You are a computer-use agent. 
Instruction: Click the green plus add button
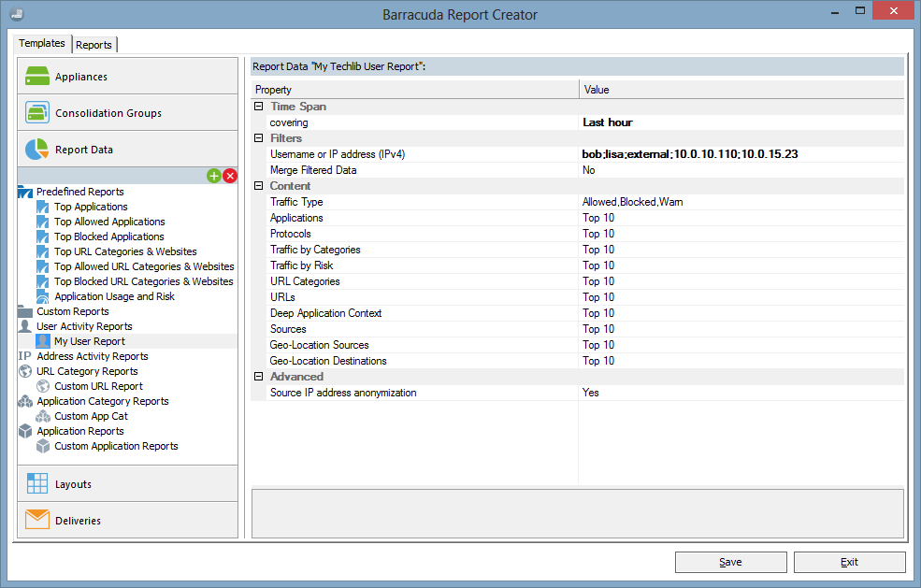click(214, 176)
